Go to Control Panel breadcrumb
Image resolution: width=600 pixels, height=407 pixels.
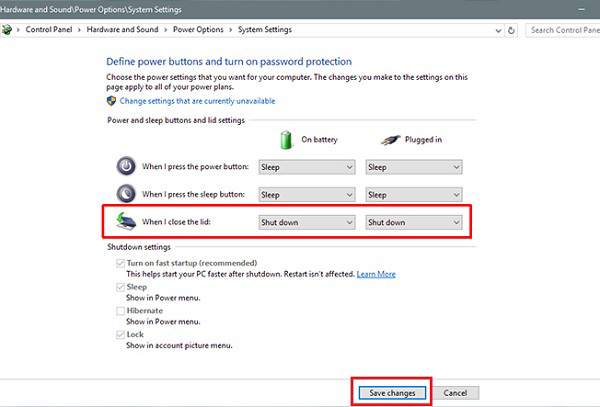coord(49,29)
